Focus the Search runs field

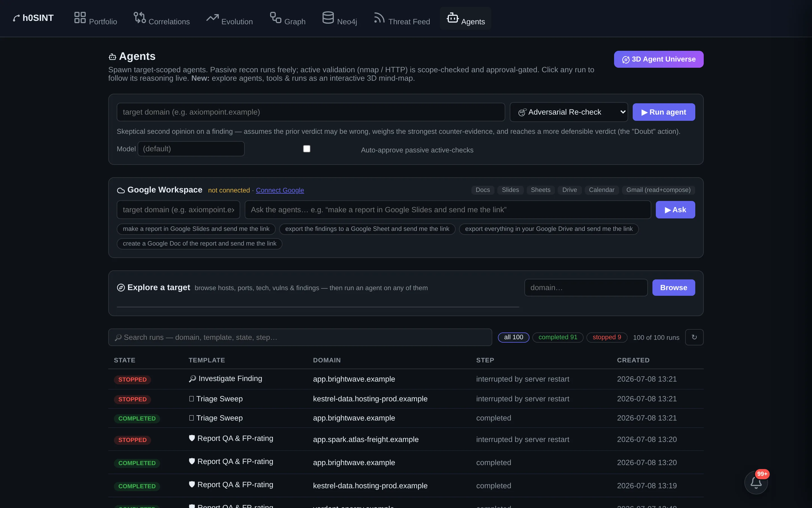300,337
